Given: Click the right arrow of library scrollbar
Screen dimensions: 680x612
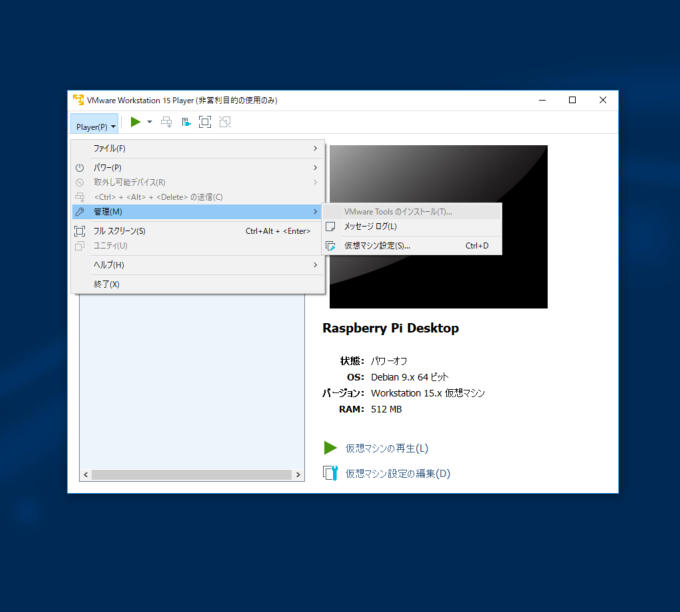Looking at the screenshot, I should point(298,475).
